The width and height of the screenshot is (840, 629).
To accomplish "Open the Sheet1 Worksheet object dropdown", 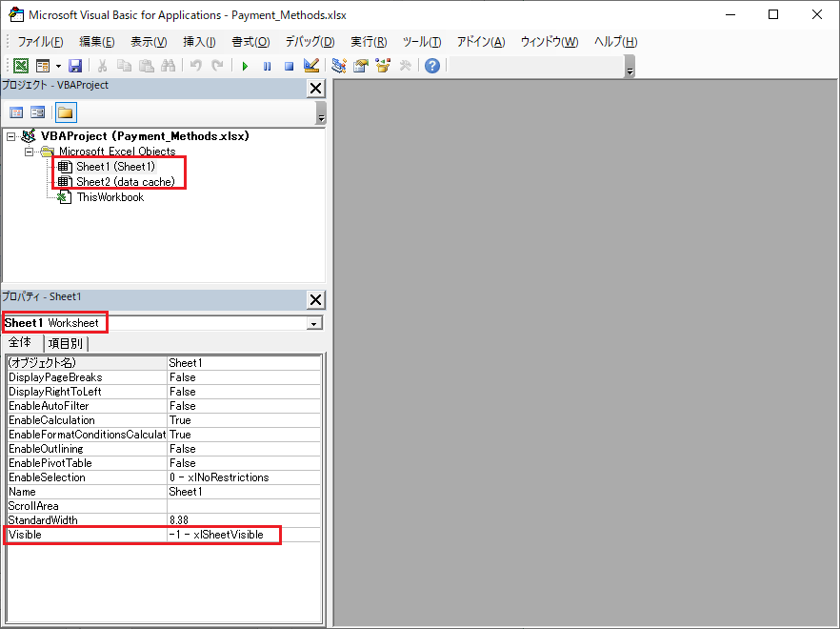I will [314, 323].
